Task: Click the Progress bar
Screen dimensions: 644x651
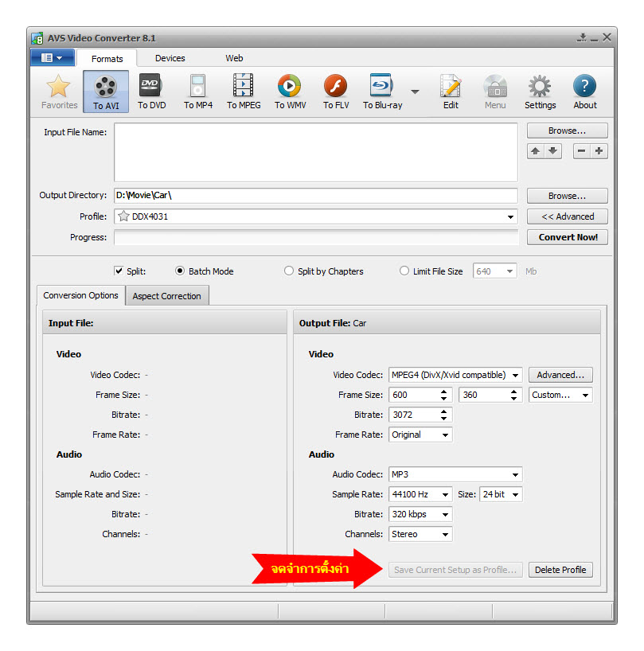Action: coord(316,237)
